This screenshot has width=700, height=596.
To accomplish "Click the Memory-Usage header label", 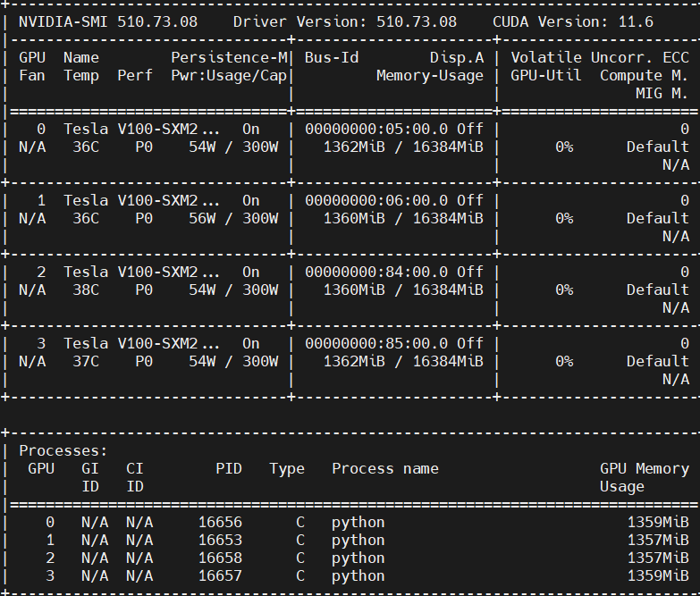I will click(x=430, y=75).
